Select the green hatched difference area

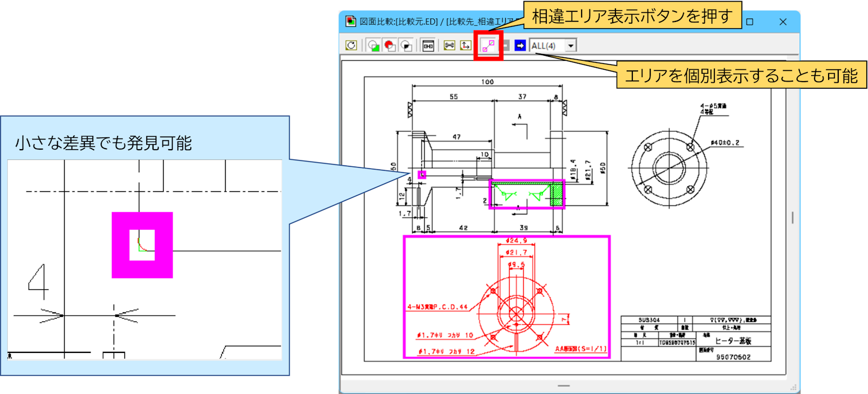[527, 194]
